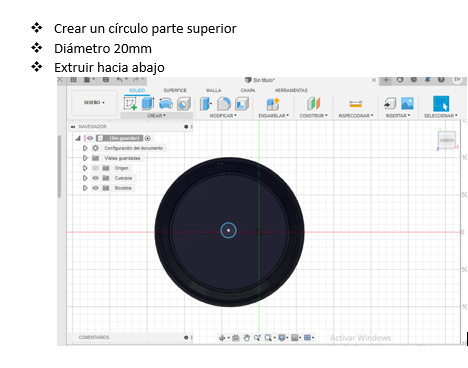468x368 pixels.
Task: Expand the Bocetos node
Action: 85,188
